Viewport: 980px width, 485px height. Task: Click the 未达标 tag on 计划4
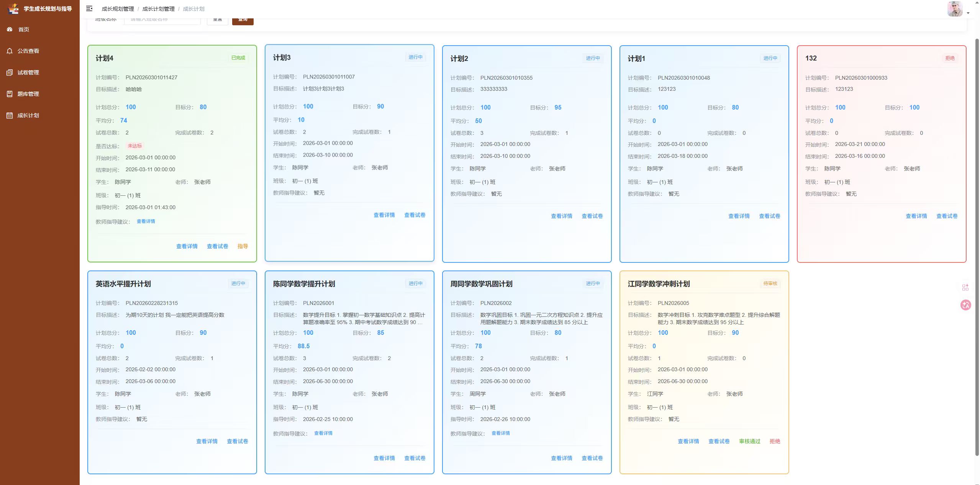pyautogui.click(x=135, y=146)
